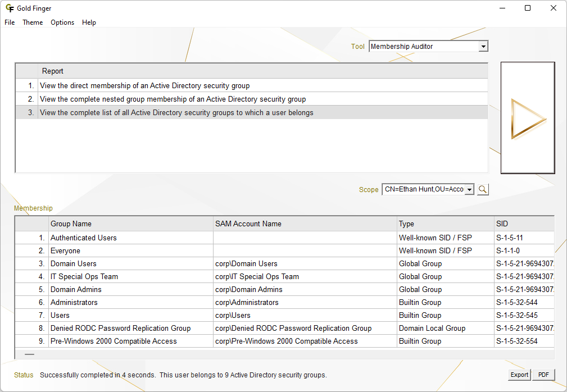This screenshot has width=567, height=392.
Task: Open the Theme menu
Action: [33, 22]
